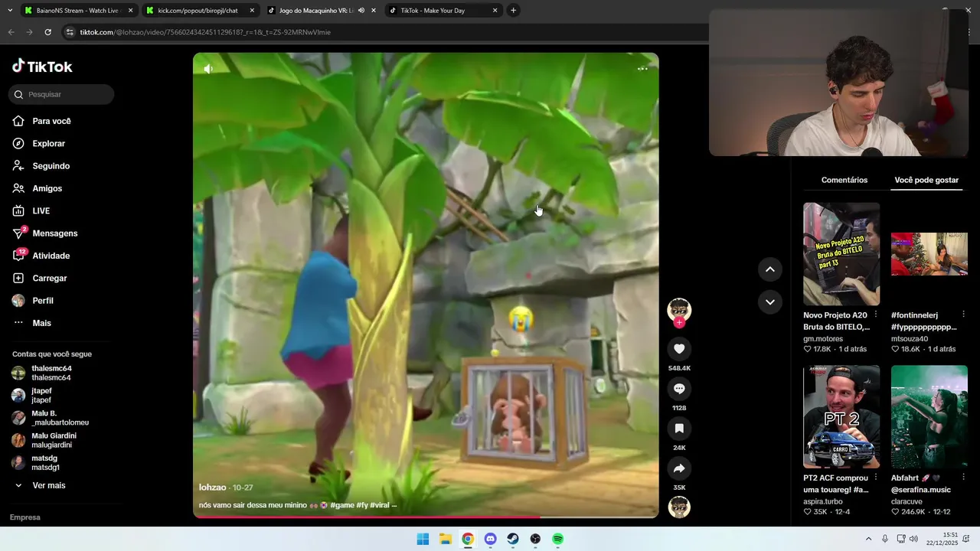The image size is (980, 551).
Task: Open the video three-dots options menu
Action: tap(642, 69)
